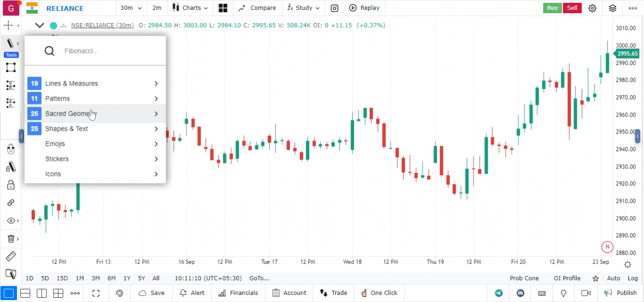Screen dimensions: 644x302
Task: Open the 30m timeframe dropdown
Action: pos(131,8)
